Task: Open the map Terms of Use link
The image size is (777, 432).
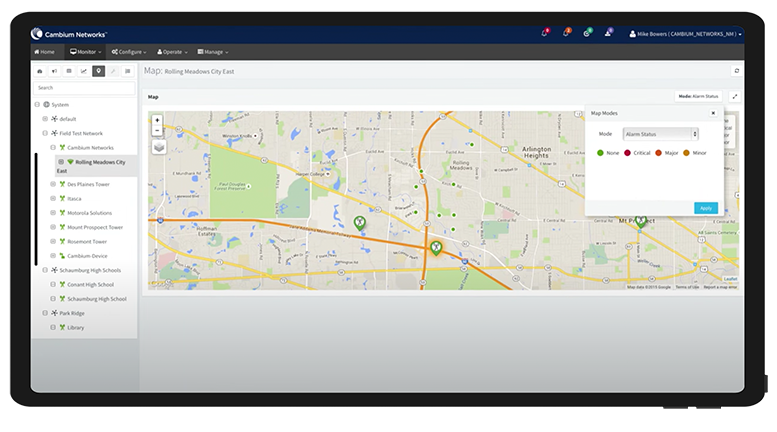Action: [x=687, y=287]
